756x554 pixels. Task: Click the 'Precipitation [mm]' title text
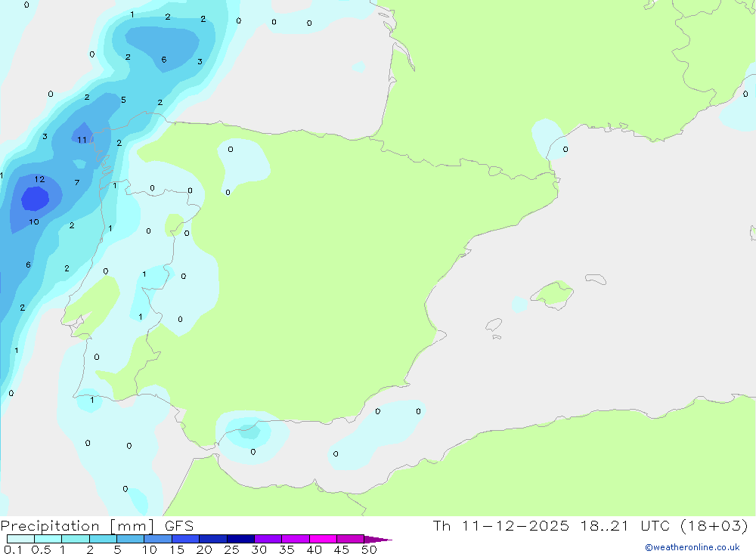77,526
